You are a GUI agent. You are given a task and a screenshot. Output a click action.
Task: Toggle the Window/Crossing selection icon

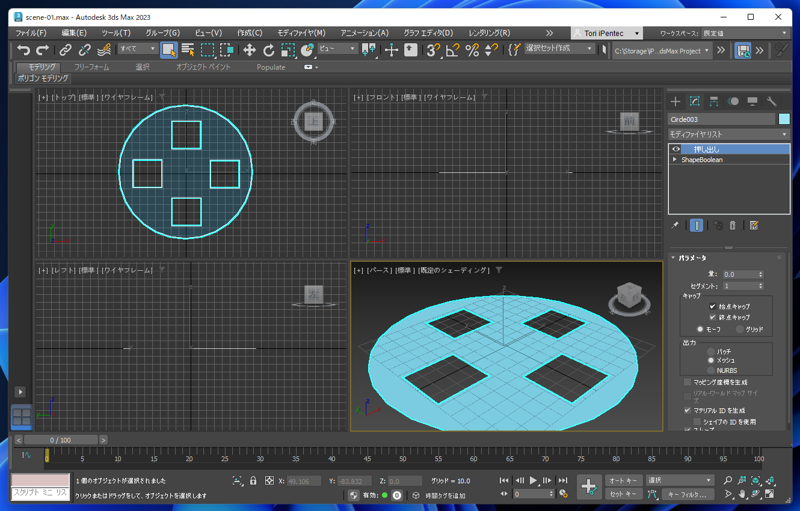point(227,50)
